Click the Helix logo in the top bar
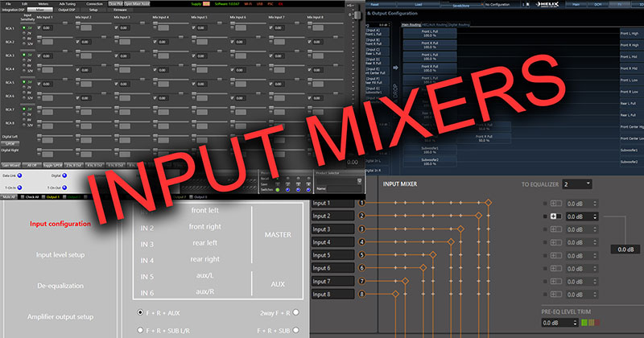The height and width of the screenshot is (338, 644). [x=547, y=5]
